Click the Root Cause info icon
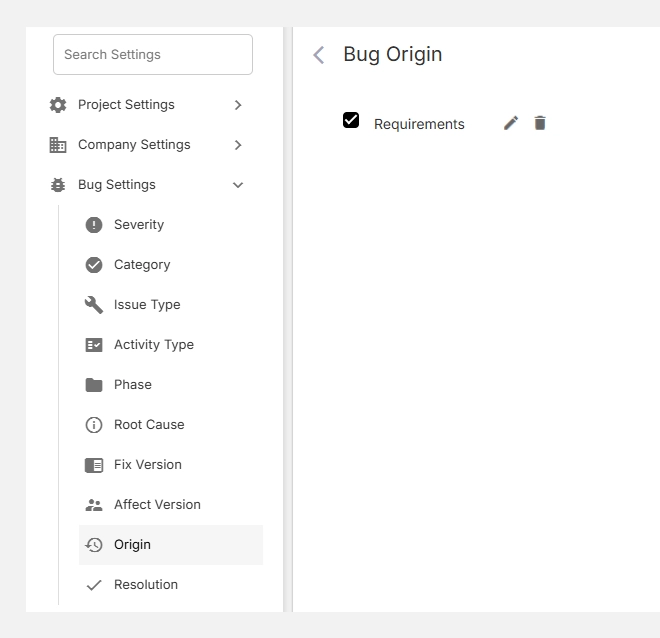Viewport: 660px width, 638px height. pos(94,425)
